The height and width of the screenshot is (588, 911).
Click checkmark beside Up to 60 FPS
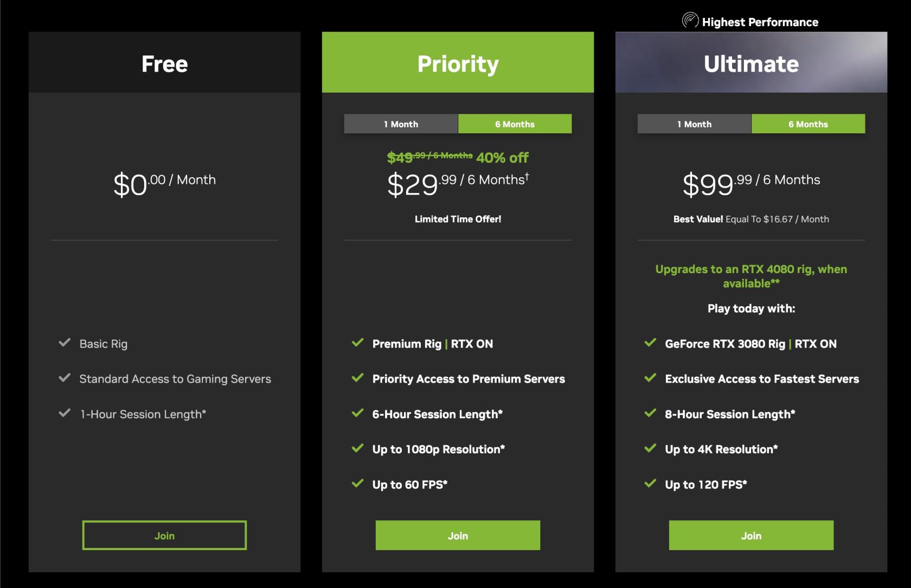pyautogui.click(x=357, y=483)
